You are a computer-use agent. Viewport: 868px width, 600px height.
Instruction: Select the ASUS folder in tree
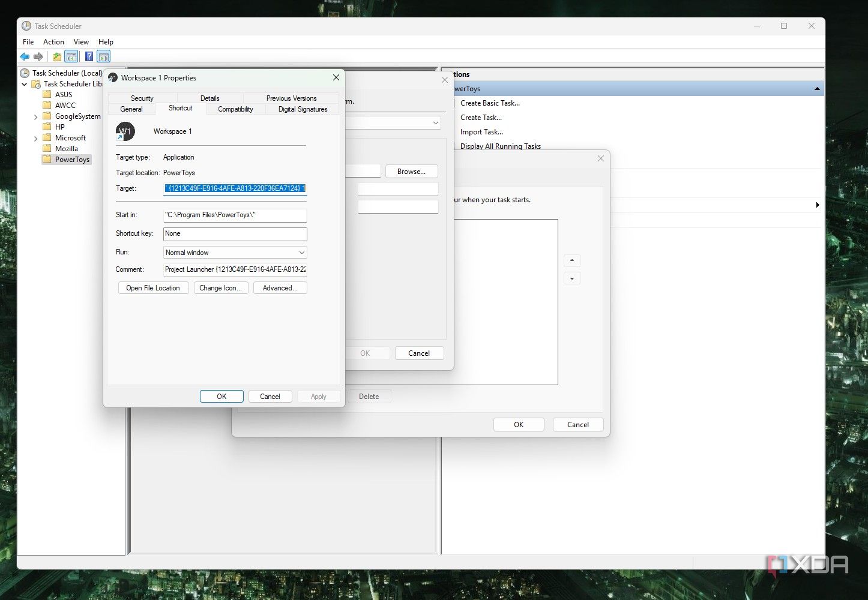(64, 95)
